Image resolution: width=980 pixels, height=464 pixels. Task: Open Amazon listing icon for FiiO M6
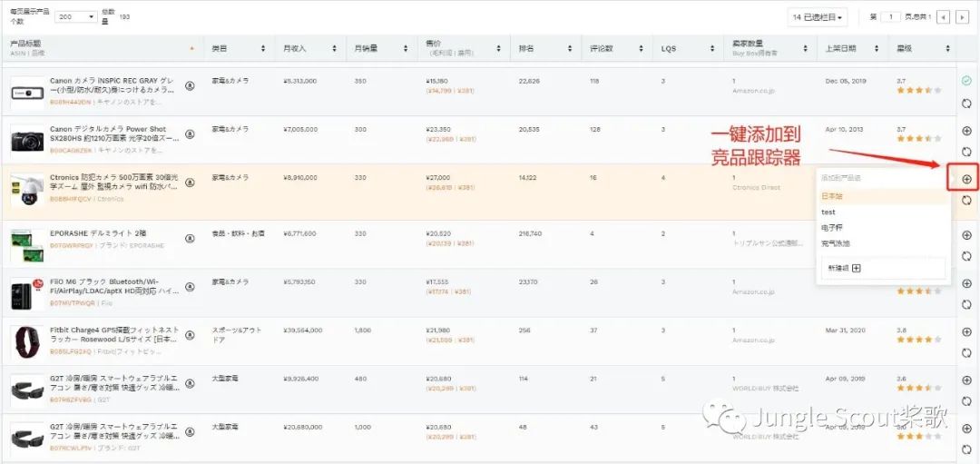[x=190, y=286]
